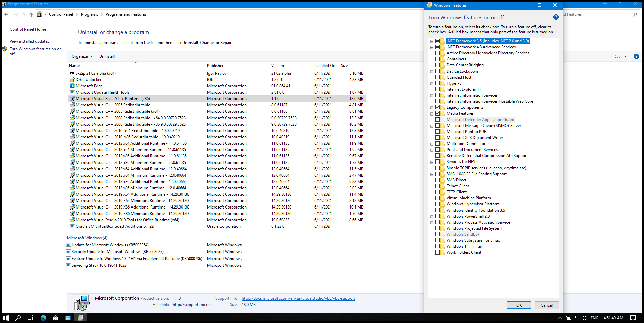Click the icon for Update KB5003254
This screenshot has height=323, width=644.
(68, 245)
